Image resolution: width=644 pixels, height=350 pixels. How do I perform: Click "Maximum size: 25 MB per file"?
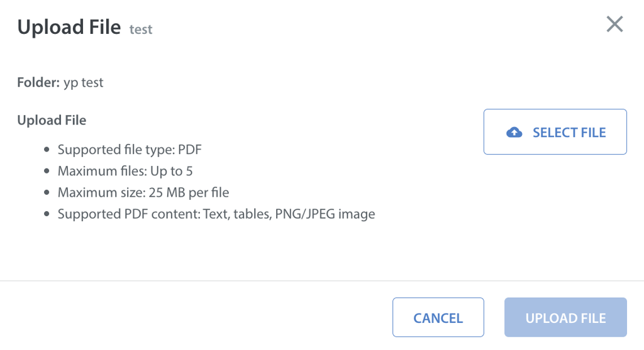143,192
